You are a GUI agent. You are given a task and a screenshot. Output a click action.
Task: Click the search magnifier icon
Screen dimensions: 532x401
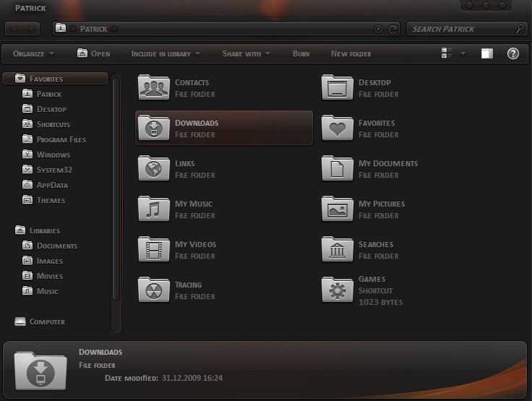tap(520, 29)
